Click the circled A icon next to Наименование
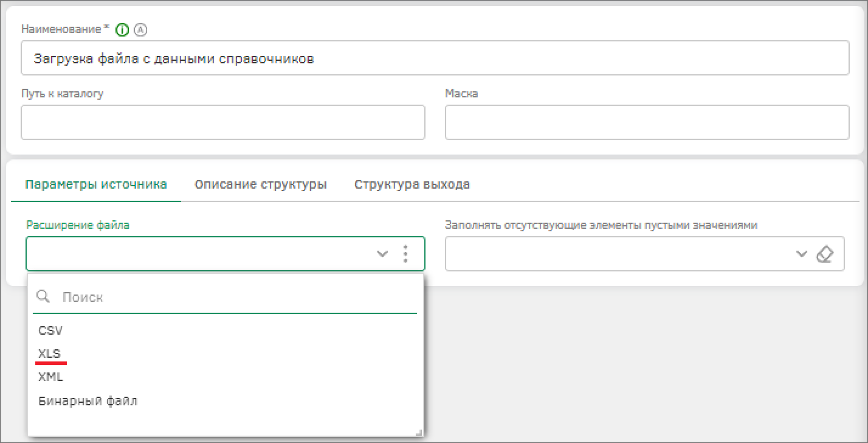This screenshot has height=443, width=868. (x=141, y=29)
